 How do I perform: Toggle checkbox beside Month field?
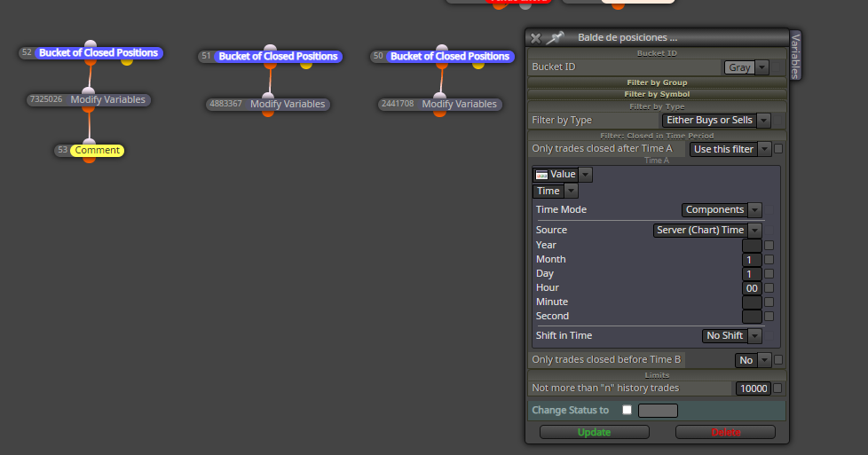769,260
